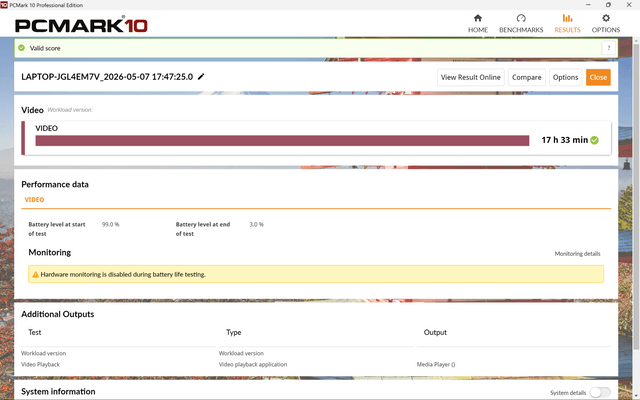640x400 pixels.
Task: Click the Performance data heading
Action: tap(55, 184)
